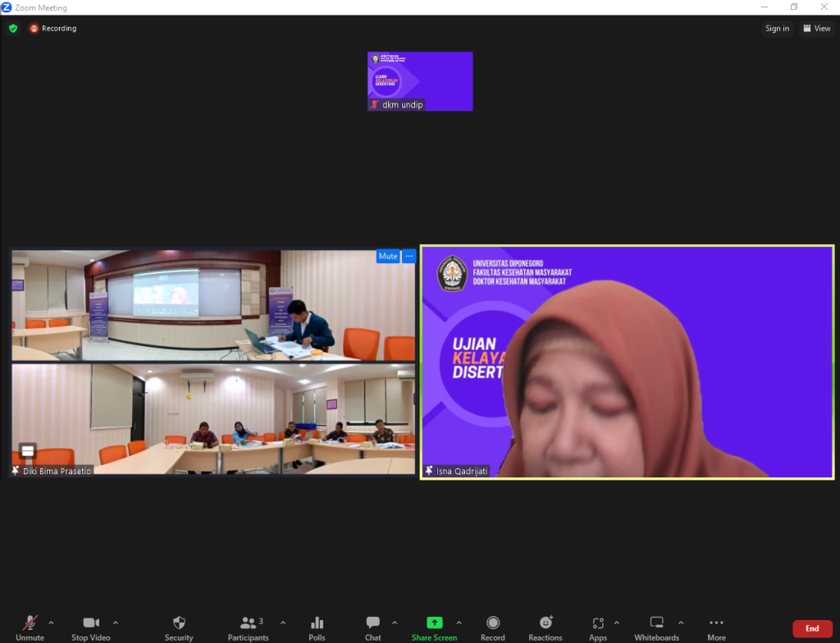
Task: Expand the arrow next to Participants
Action: point(283,622)
